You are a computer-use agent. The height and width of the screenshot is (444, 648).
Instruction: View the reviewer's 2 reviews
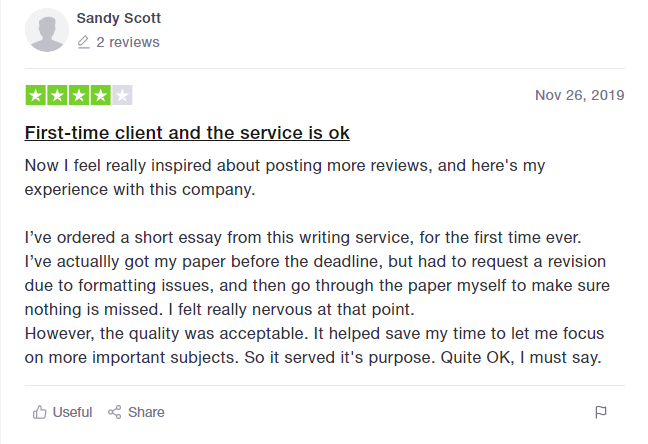pyautogui.click(x=128, y=42)
